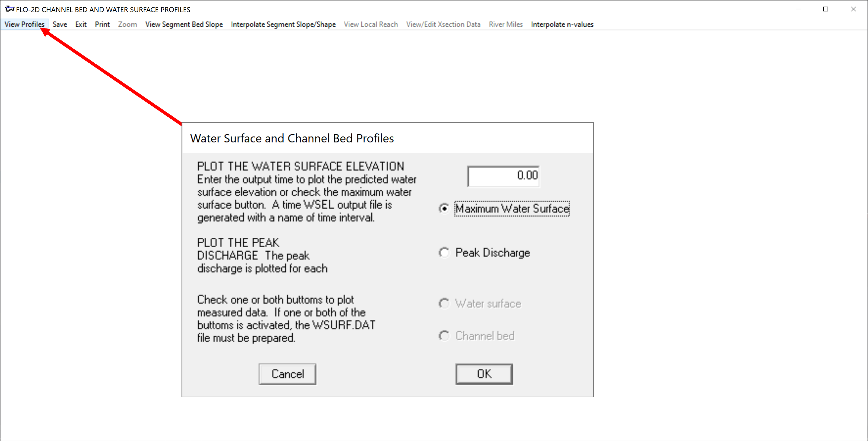
Task: Click the FLO-2D app icon in title bar
Action: [9, 9]
